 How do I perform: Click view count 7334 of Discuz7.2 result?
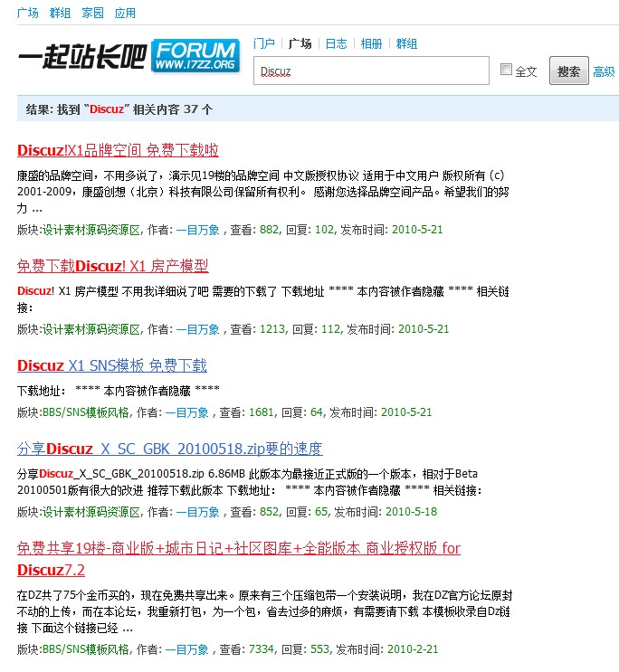coord(262,649)
